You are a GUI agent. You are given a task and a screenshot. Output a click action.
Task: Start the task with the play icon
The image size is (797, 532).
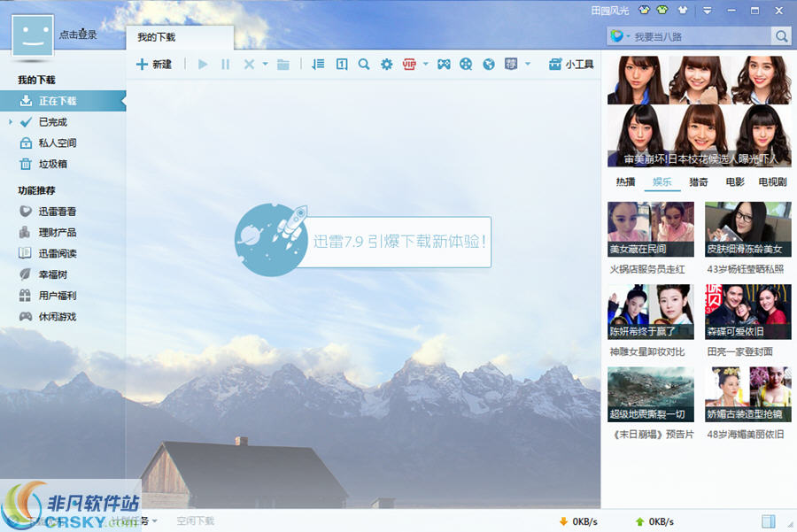(x=203, y=64)
